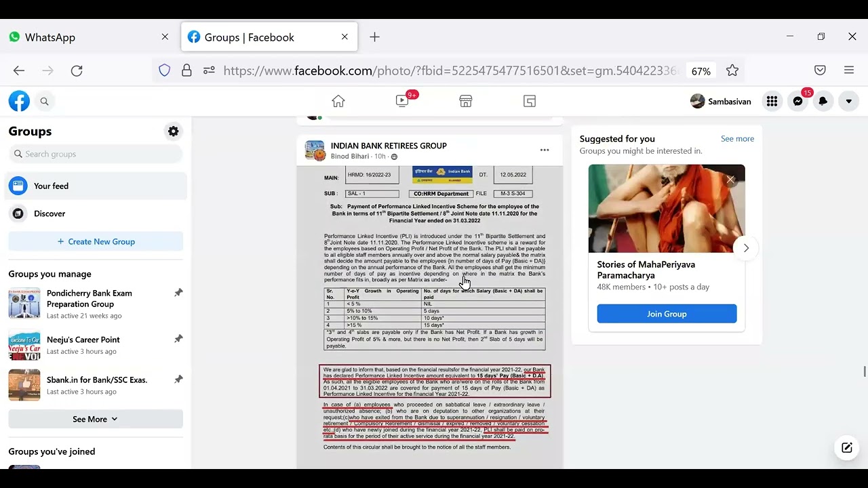The image size is (868, 488).
Task: Open site permissions icon in the address bar
Action: click(x=209, y=70)
